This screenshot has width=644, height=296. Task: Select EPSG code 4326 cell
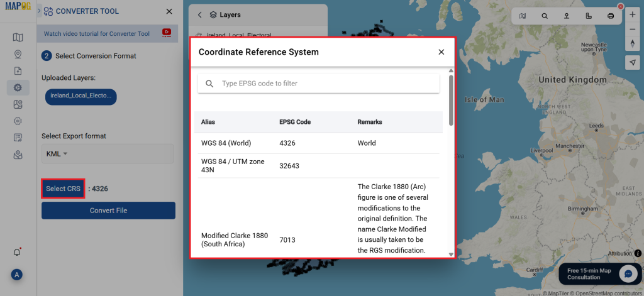(x=287, y=143)
